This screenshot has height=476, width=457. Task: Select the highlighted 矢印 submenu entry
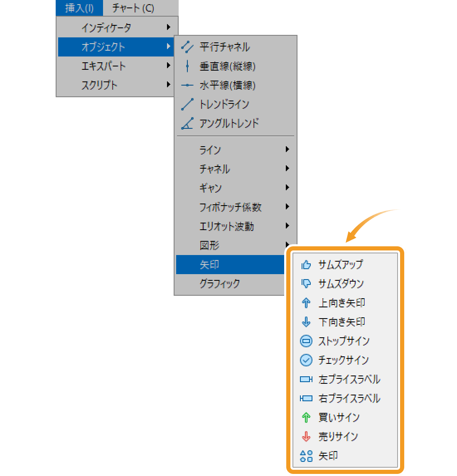pyautogui.click(x=230, y=265)
